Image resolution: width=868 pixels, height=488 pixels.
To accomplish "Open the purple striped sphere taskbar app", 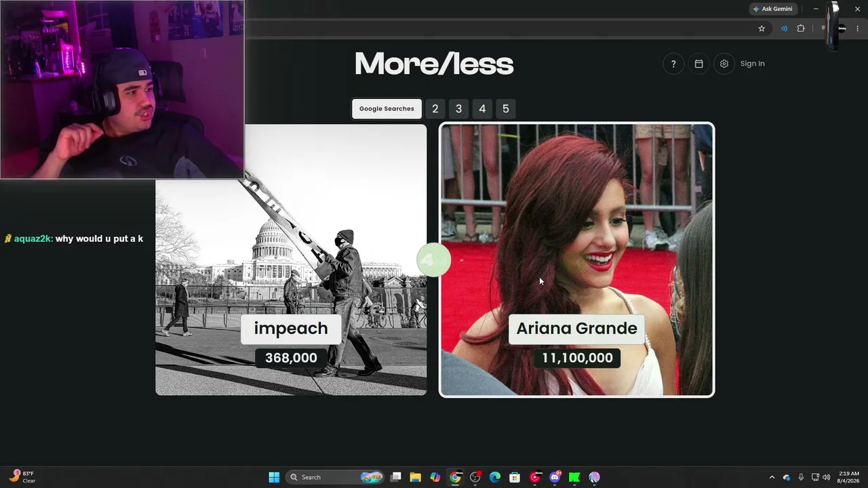I will click(594, 477).
